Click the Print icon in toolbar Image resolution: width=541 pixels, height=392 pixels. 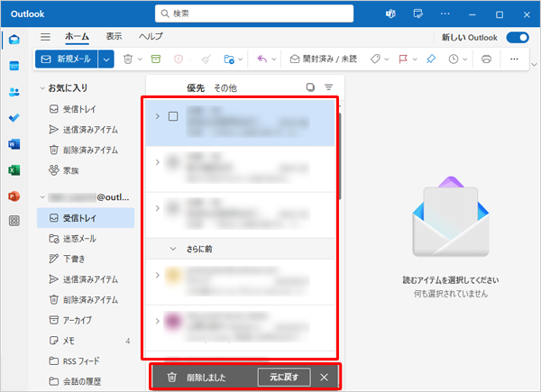[486, 59]
